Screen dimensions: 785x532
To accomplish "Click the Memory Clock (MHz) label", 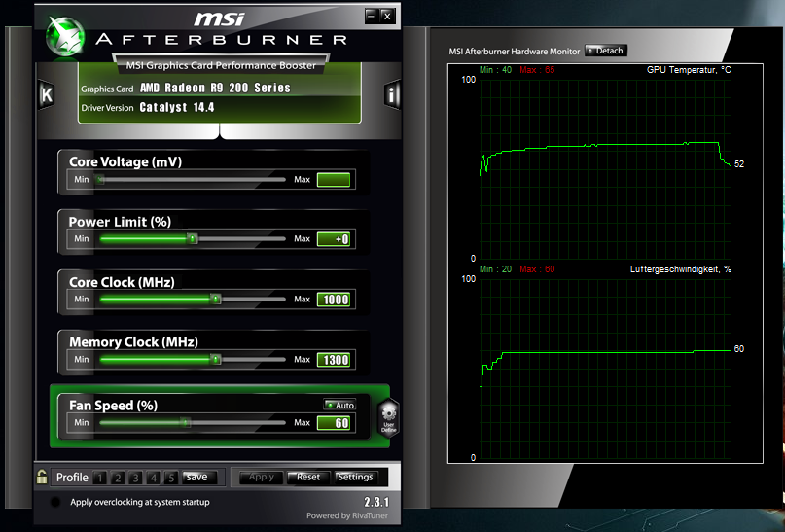I will (133, 341).
